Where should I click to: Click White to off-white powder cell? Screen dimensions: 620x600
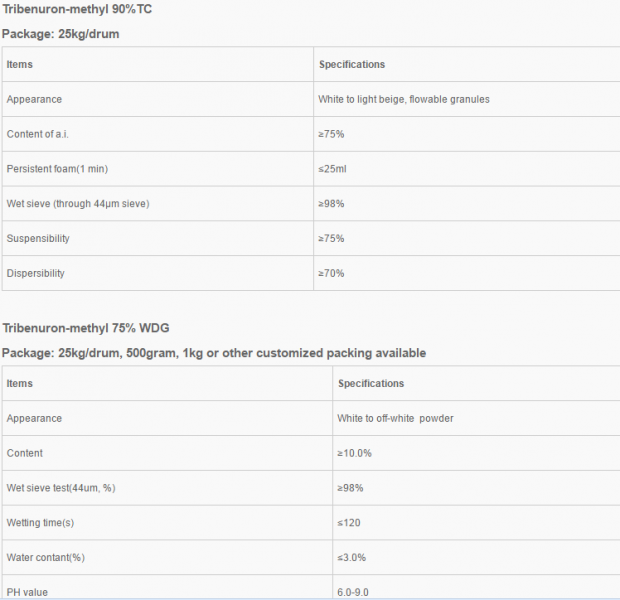click(395, 418)
